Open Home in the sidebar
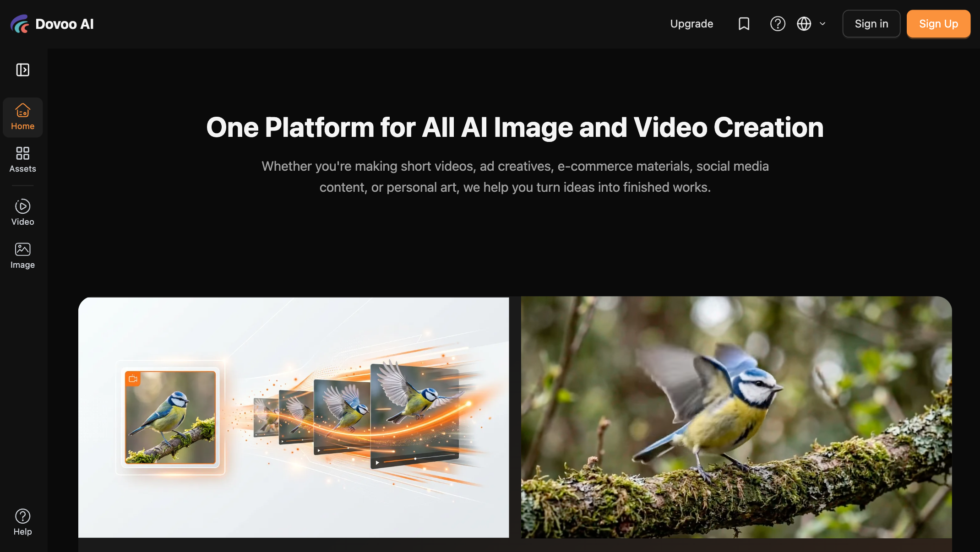980x552 pixels. pyautogui.click(x=22, y=117)
